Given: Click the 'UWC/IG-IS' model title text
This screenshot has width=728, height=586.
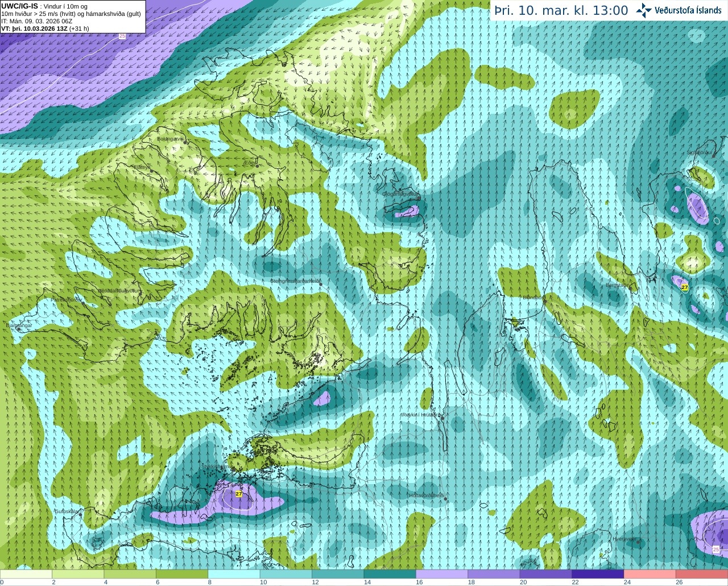Looking at the screenshot, I should [20, 6].
